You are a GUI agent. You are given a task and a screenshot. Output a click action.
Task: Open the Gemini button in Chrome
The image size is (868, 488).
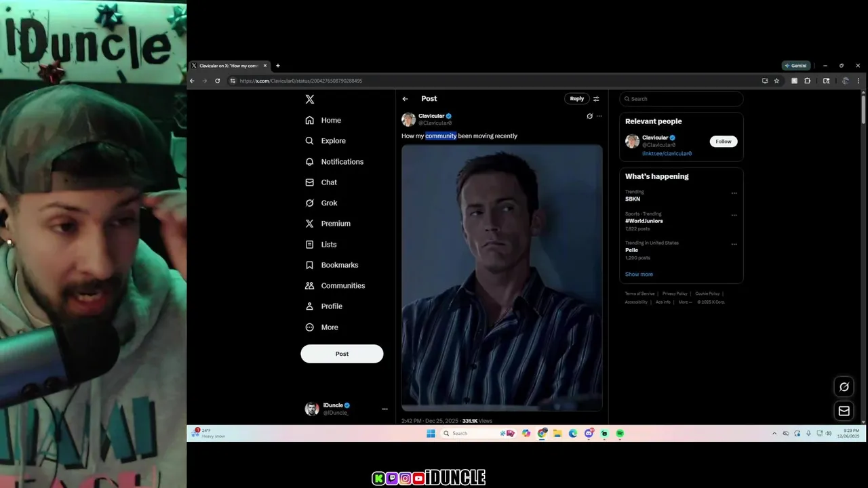pos(796,66)
